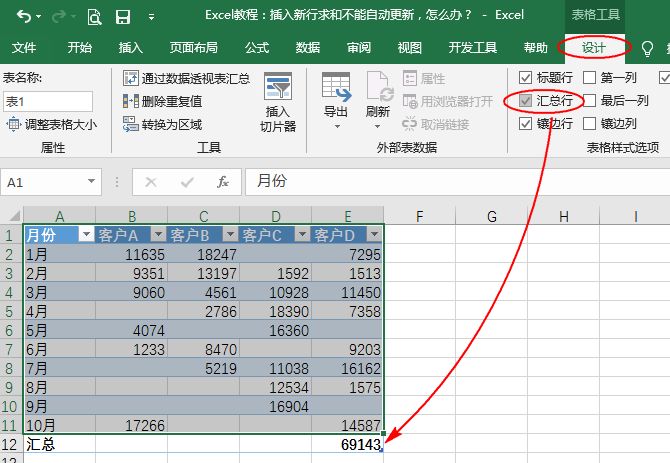Toggle the Header Row (标题行) checkbox
670x463 pixels.
pos(525,78)
